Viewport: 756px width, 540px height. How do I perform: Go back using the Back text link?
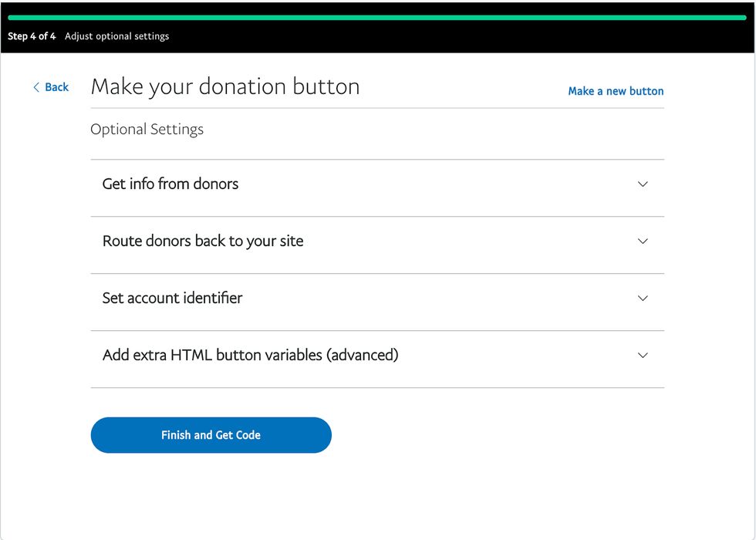click(56, 87)
